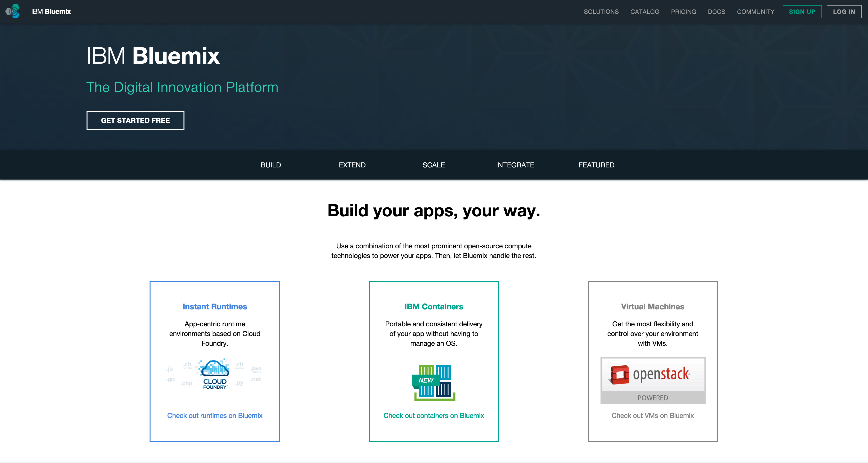Click the .go runtime label
This screenshot has height=463, width=868.
[x=170, y=379]
